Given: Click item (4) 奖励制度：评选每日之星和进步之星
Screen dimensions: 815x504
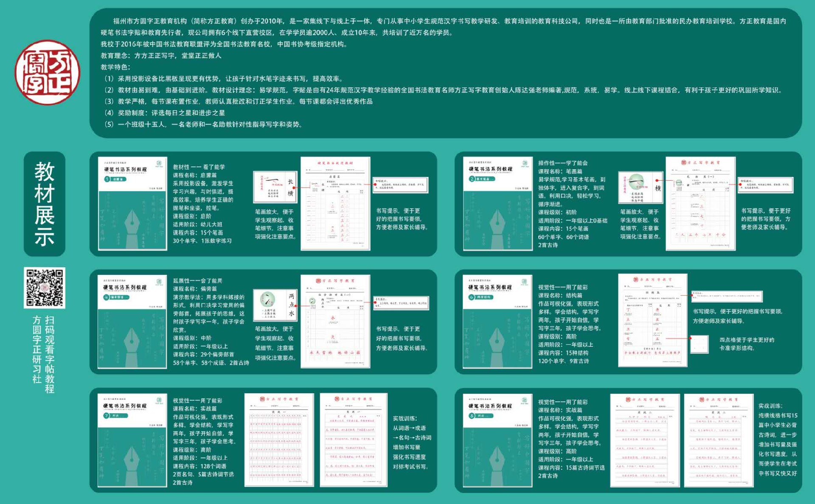Looking at the screenshot, I should click(x=165, y=113).
